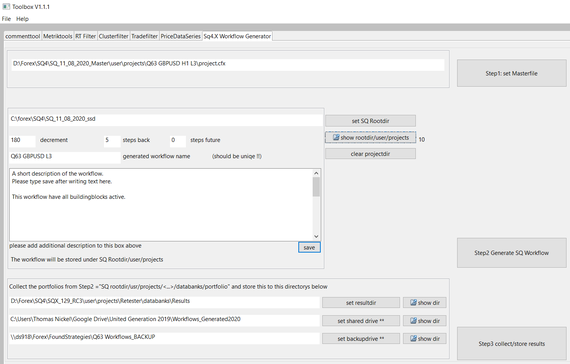This screenshot has height=364, width=570.
Task: Click the 'Collect the portfolios from Step2' instruction text
Action: pos(168,287)
